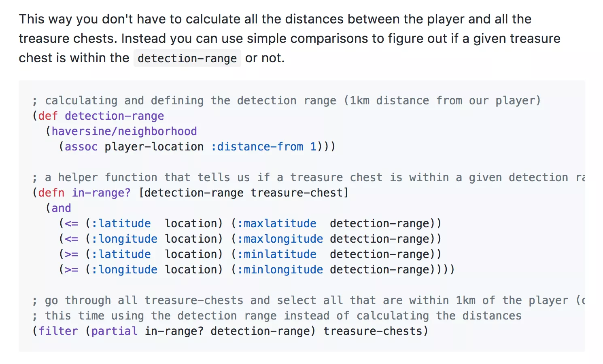Click the assoc function call

pos(81,147)
